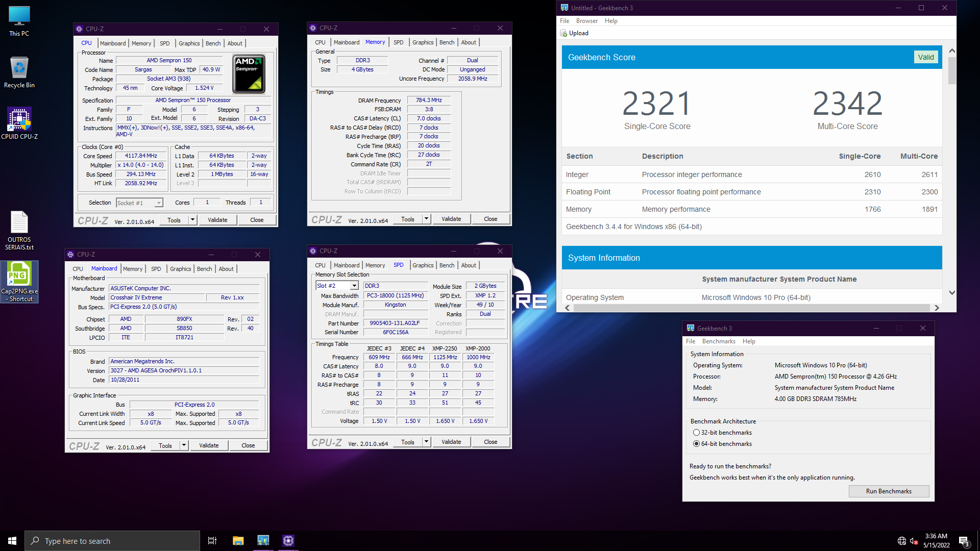980x551 pixels.
Task: Click the taskbar search box
Action: point(112,541)
